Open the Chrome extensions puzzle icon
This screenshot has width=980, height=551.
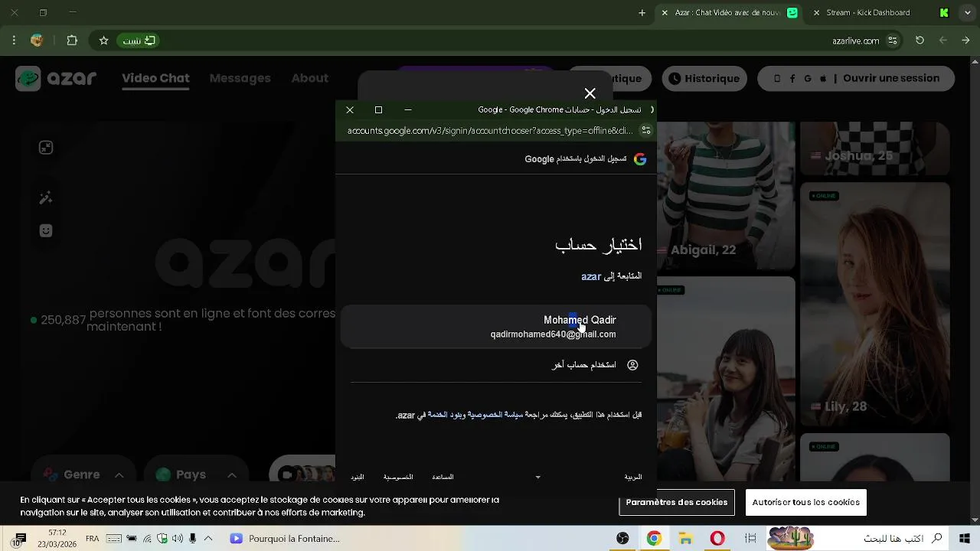(72, 41)
